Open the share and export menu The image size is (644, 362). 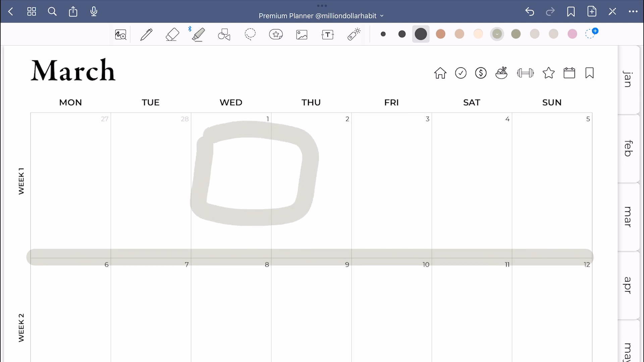click(x=73, y=12)
